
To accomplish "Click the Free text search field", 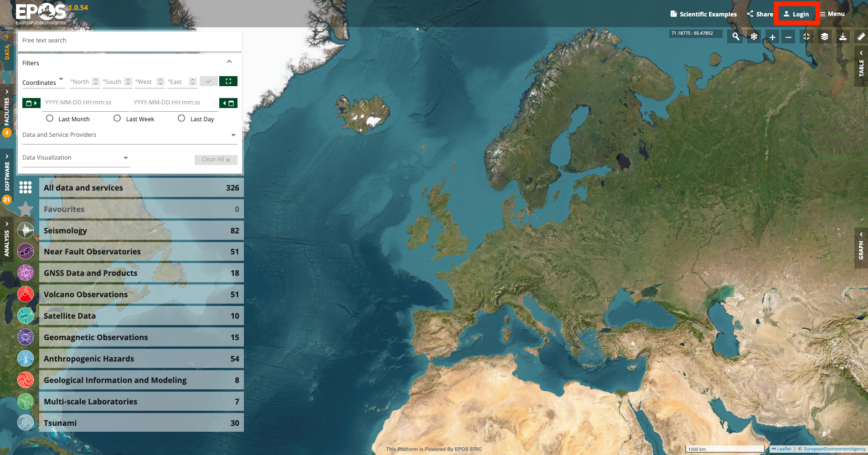I will pyautogui.click(x=129, y=41).
